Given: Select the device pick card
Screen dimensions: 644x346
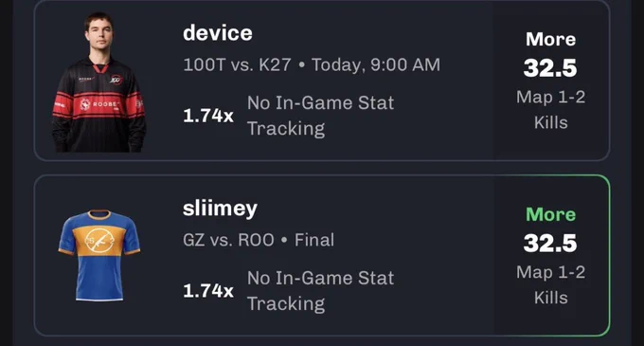Looking at the screenshot, I should point(322,81).
